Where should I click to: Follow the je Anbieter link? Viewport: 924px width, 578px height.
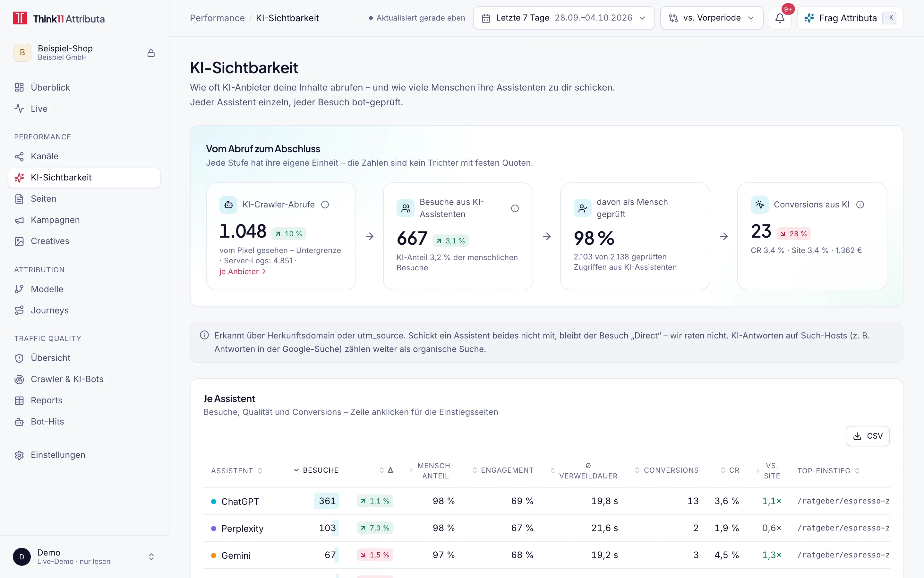tap(243, 271)
